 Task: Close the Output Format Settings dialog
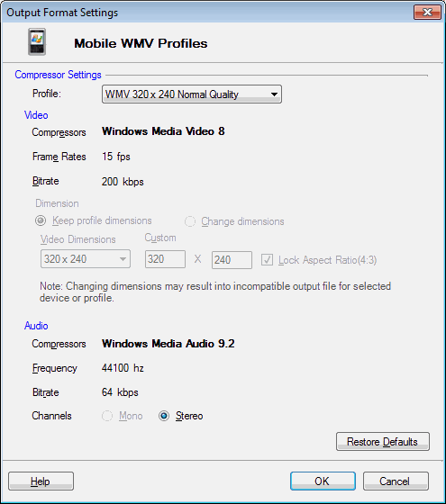click(427, 13)
